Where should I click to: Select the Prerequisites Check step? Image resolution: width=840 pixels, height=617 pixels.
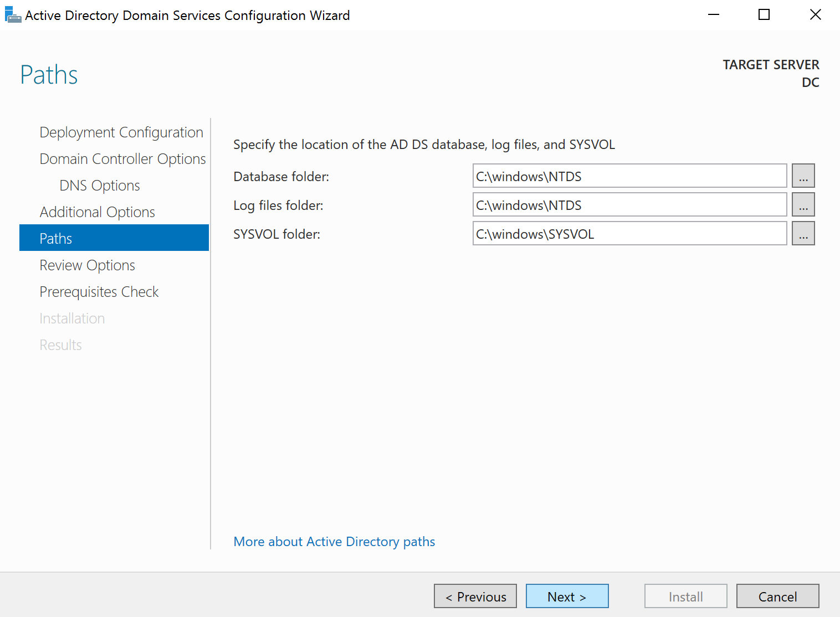[99, 291]
